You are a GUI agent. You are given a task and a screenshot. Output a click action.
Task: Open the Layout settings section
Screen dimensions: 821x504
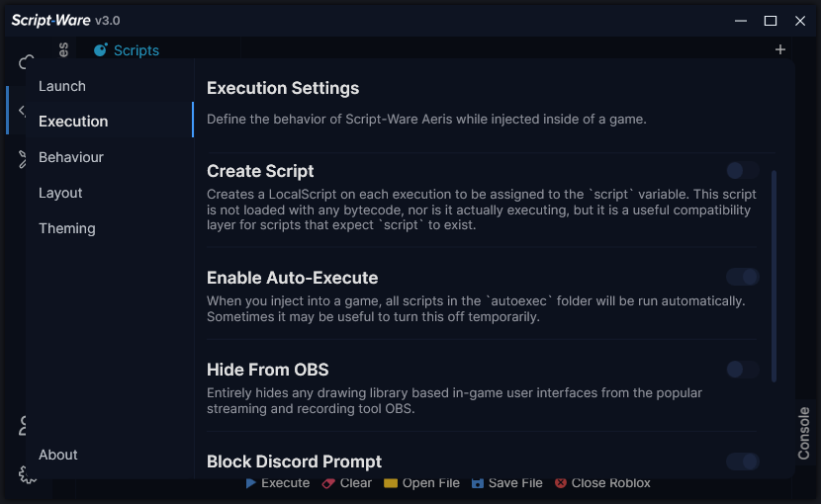coord(60,193)
